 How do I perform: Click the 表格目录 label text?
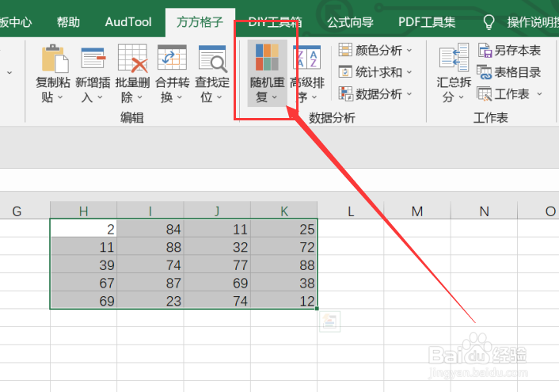pos(518,72)
